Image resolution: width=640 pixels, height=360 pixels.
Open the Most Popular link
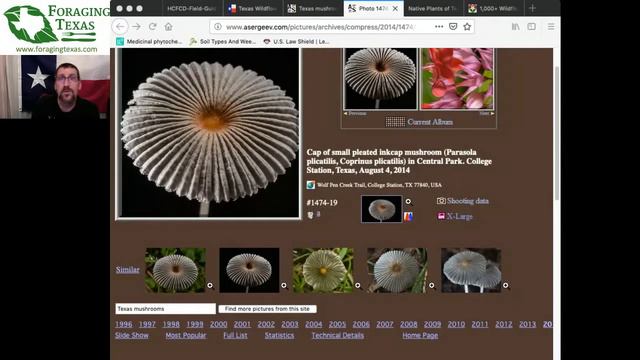tap(186, 336)
